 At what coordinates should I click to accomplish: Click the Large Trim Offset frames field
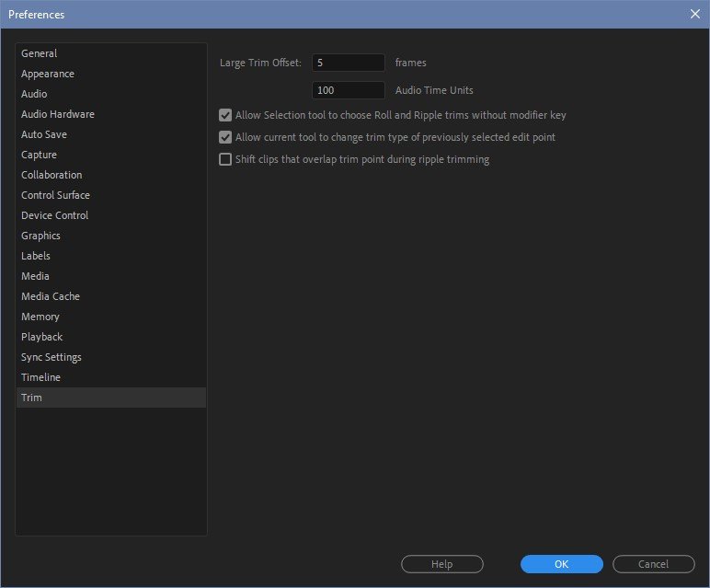tap(348, 63)
